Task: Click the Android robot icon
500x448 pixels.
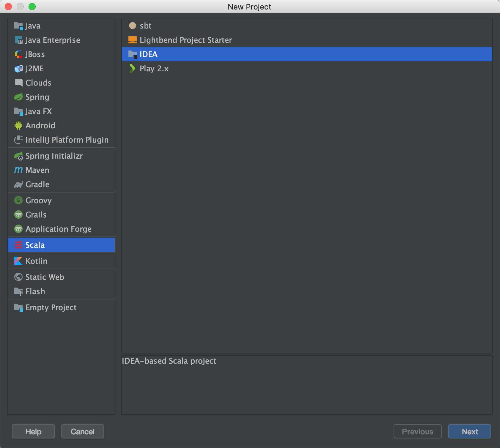Action: (18, 126)
